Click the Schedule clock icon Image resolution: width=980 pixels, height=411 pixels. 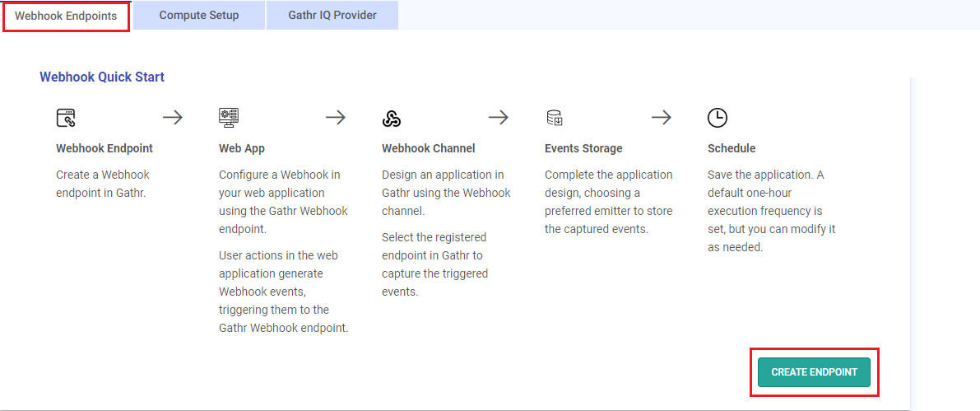click(718, 118)
